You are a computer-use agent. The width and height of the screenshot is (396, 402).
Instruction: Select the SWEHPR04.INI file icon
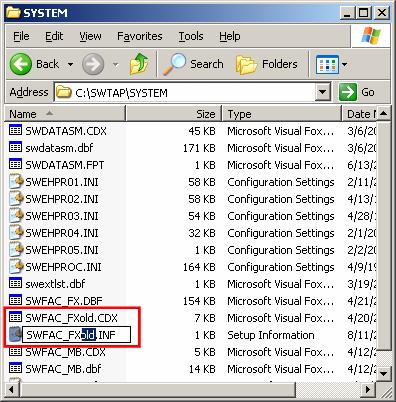[16, 233]
